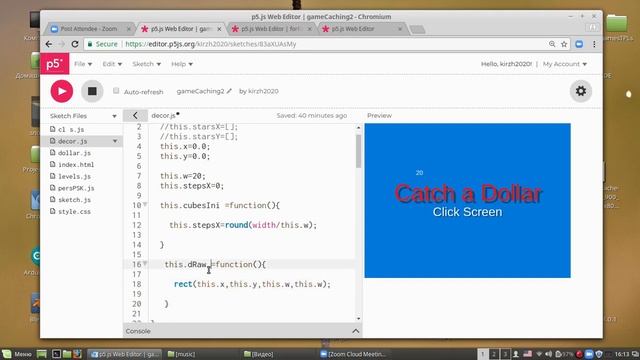Viewport: 640px width, 360px height.
Task: Open File menu dropdown
Action: coord(83,64)
